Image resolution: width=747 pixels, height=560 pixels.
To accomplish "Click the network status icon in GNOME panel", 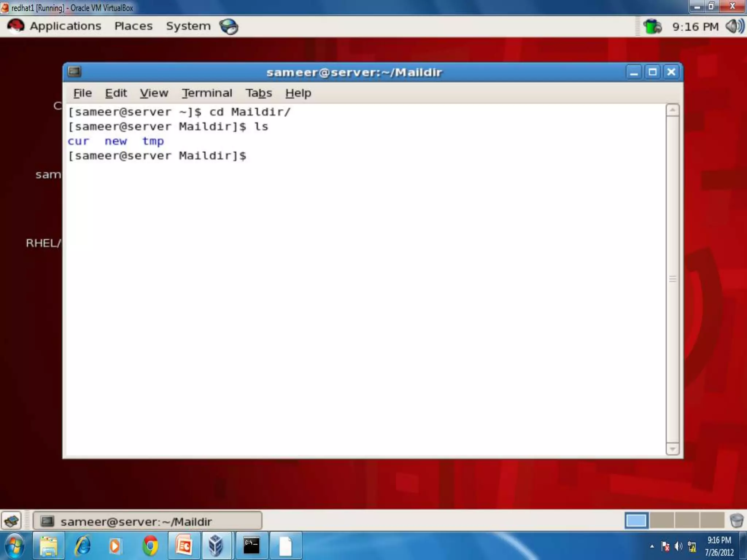I will [x=652, y=27].
